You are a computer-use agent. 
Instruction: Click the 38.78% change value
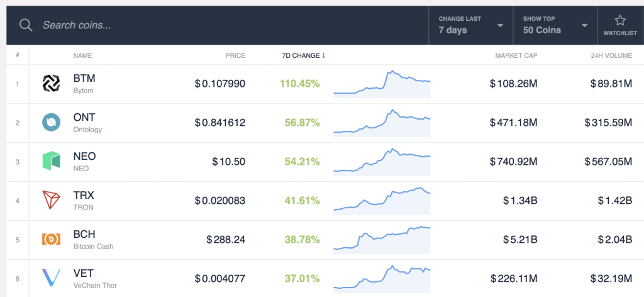click(302, 240)
